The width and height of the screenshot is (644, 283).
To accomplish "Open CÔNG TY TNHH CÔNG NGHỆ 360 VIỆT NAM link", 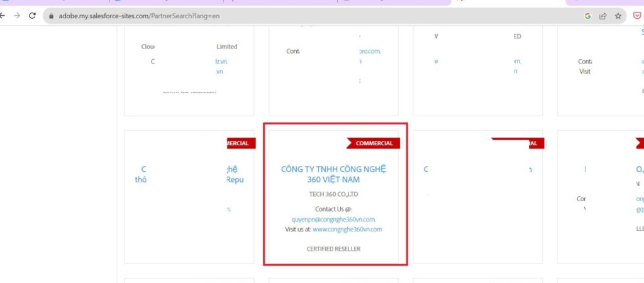I will click(333, 174).
